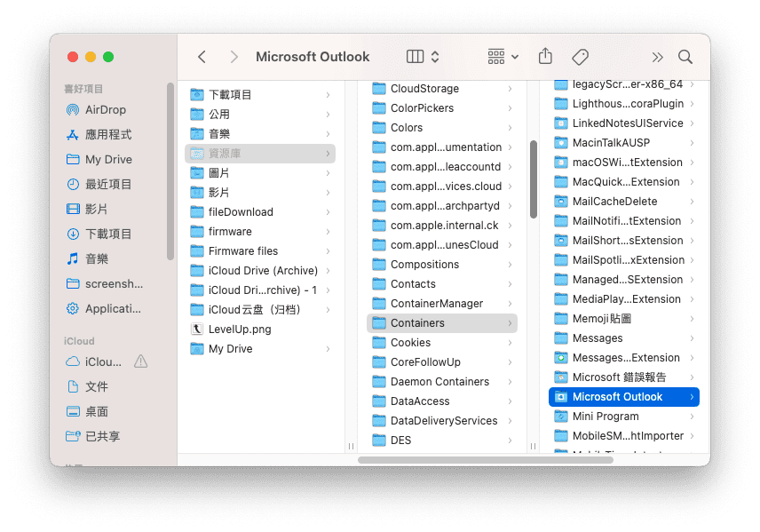Select the Contacts folder
Image resolution: width=760 pixels, height=532 pixels.
coord(442,283)
